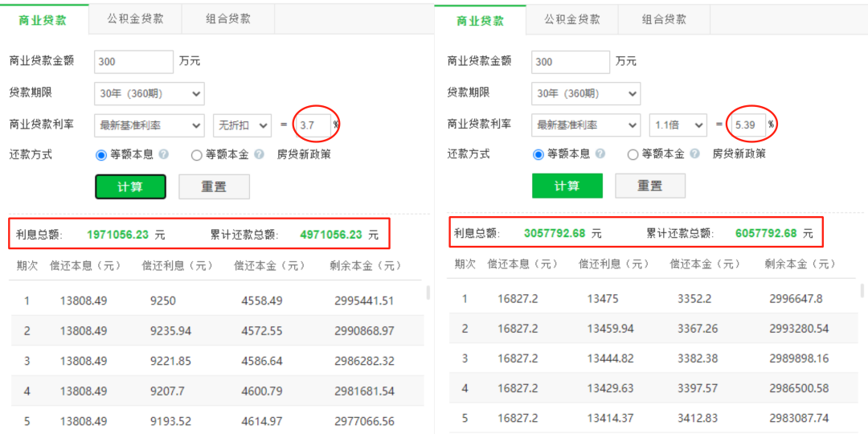
Task: Click remaining principal 2996647.8
Action: (796, 299)
